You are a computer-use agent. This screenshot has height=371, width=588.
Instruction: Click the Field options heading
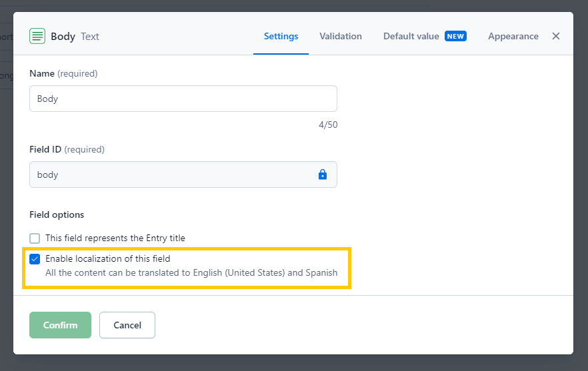[57, 214]
